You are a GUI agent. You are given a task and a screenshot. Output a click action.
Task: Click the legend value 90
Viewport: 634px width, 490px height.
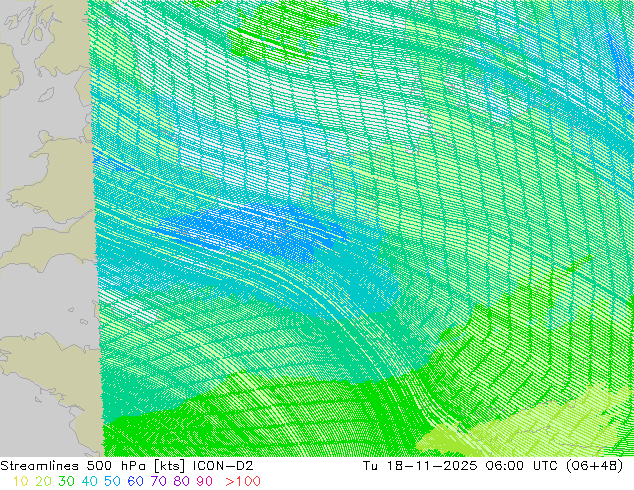(x=205, y=482)
